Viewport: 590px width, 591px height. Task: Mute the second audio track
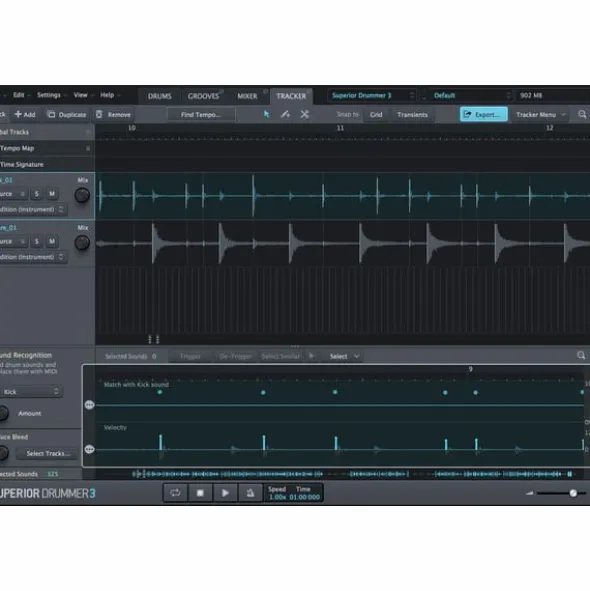(x=52, y=241)
